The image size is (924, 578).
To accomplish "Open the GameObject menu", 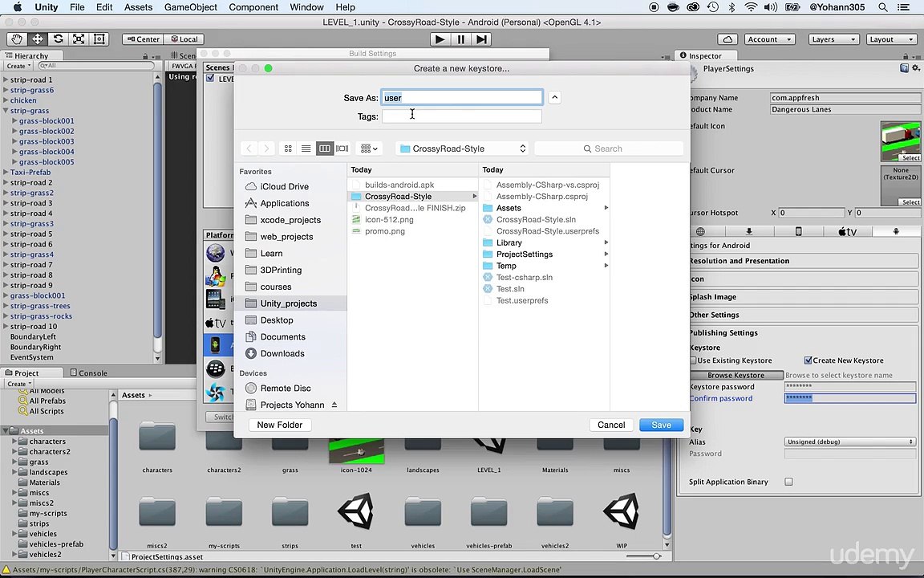I will tap(190, 7).
